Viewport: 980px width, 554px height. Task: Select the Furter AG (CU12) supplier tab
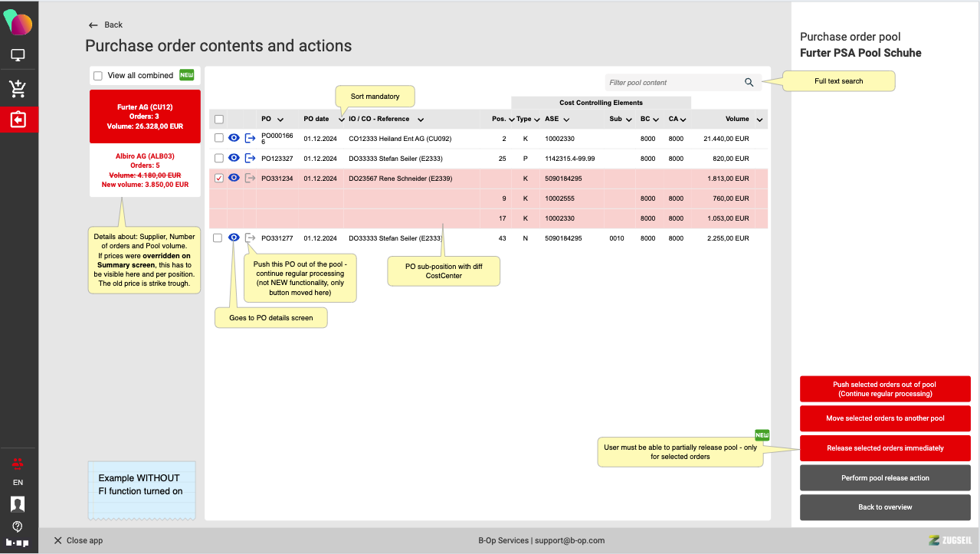click(145, 116)
